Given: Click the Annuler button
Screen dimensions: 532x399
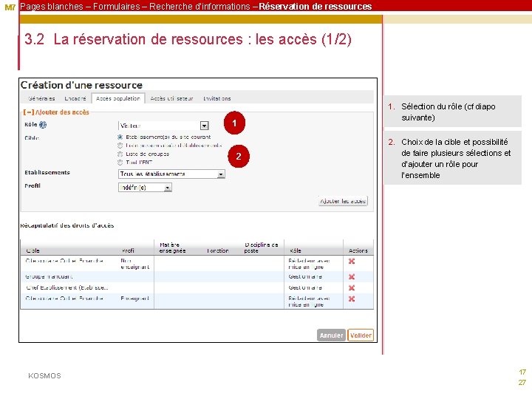Looking at the screenshot, I should (331, 335).
